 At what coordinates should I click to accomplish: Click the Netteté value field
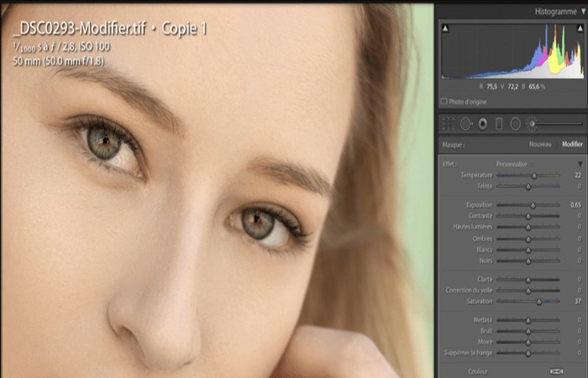pos(580,320)
